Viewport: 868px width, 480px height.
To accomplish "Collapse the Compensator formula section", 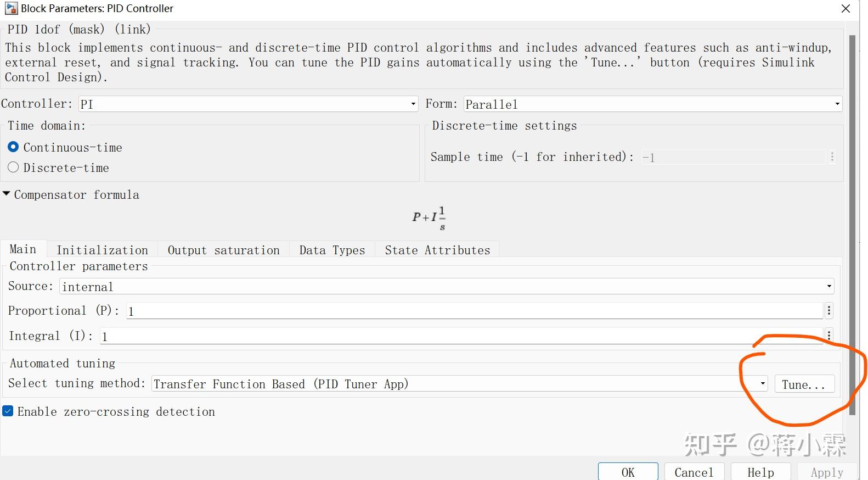I will click(x=7, y=194).
